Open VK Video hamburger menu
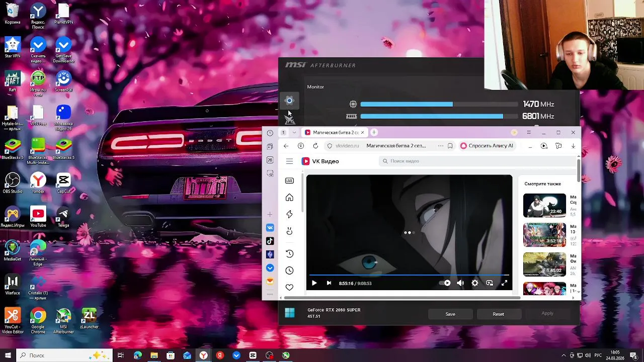This screenshot has width=644, height=362. pyautogui.click(x=289, y=161)
